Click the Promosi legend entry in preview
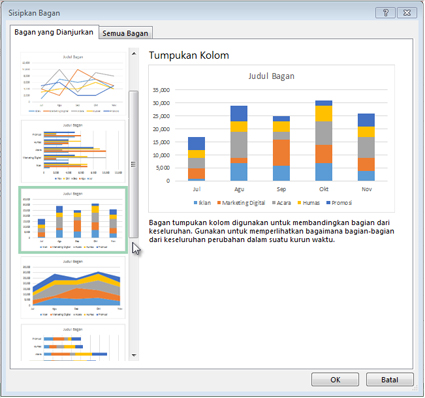Screen dimensions: 425x398 click(339, 203)
